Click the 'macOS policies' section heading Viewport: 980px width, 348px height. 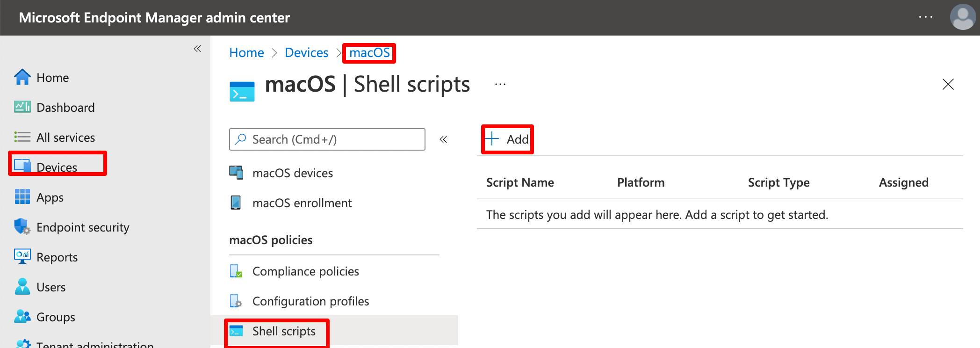pyautogui.click(x=271, y=240)
